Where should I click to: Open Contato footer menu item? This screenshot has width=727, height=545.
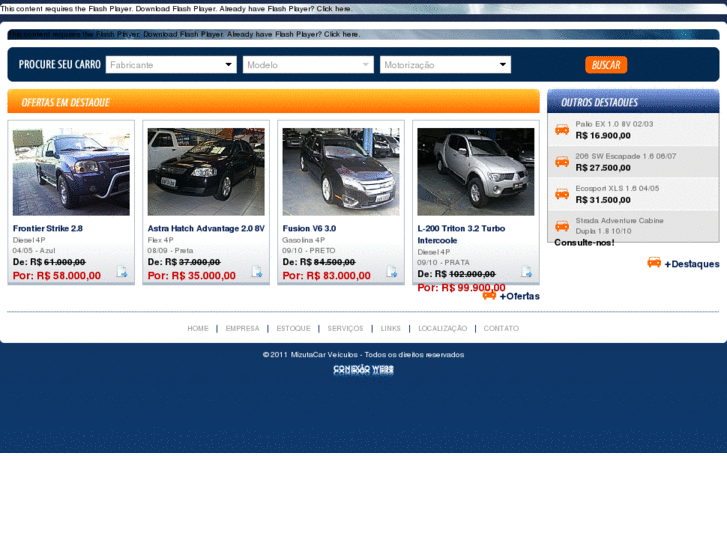(501, 328)
